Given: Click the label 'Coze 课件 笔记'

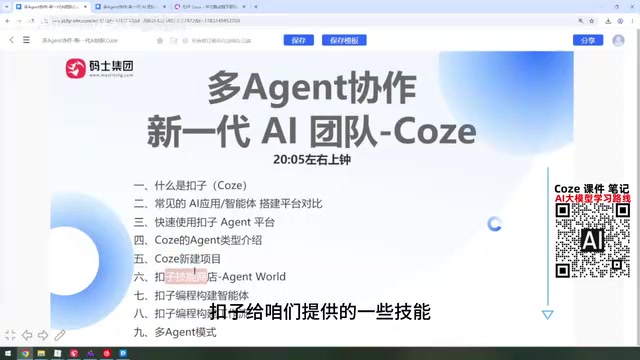Looking at the screenshot, I should pyautogui.click(x=591, y=189).
